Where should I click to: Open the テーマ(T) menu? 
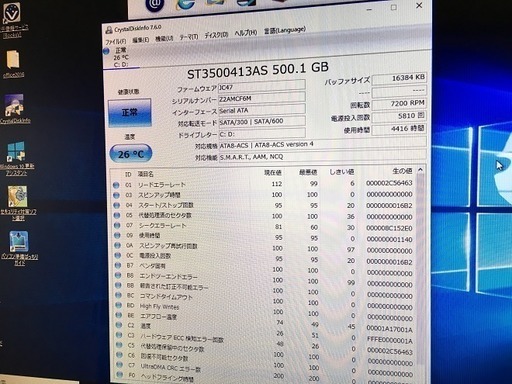click(189, 37)
